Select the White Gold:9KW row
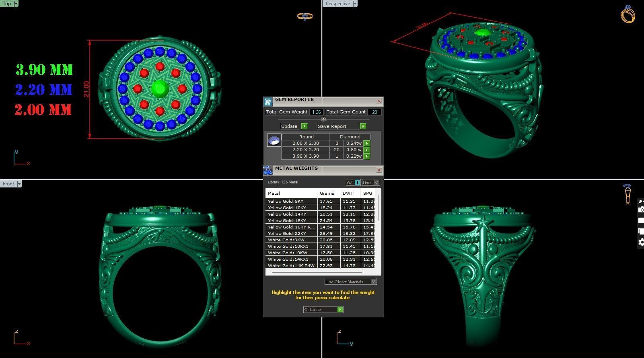The height and width of the screenshot is (358, 644). (320, 240)
